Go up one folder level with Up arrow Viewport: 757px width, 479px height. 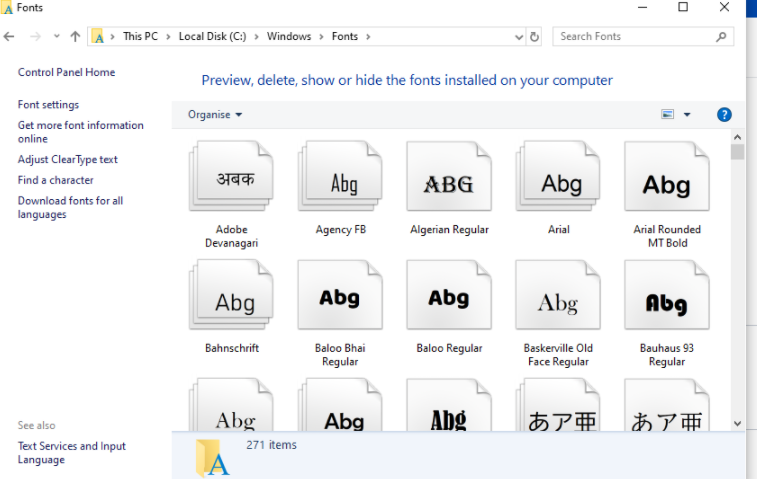click(75, 37)
